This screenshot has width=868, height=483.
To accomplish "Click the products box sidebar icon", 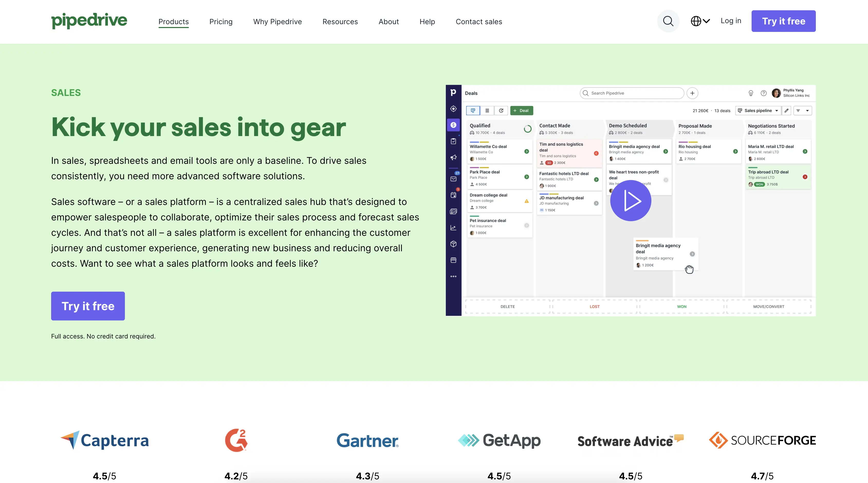I will [x=453, y=244].
